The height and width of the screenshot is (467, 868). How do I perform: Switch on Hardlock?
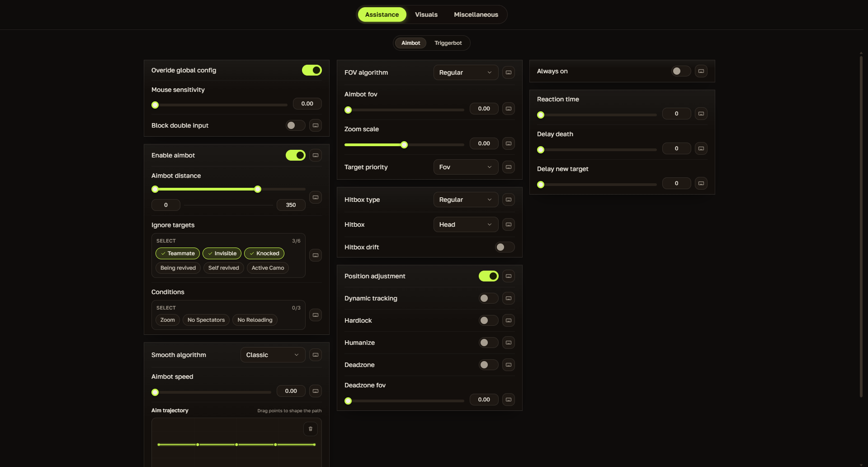pos(489,320)
